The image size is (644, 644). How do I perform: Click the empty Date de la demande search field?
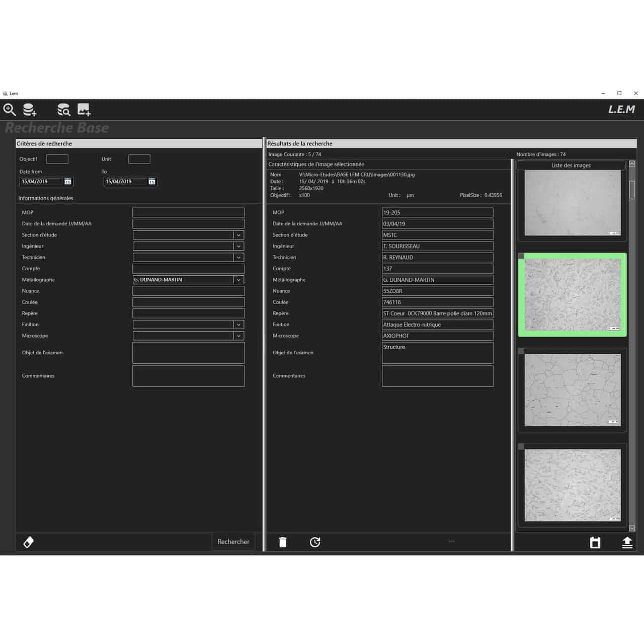188,224
